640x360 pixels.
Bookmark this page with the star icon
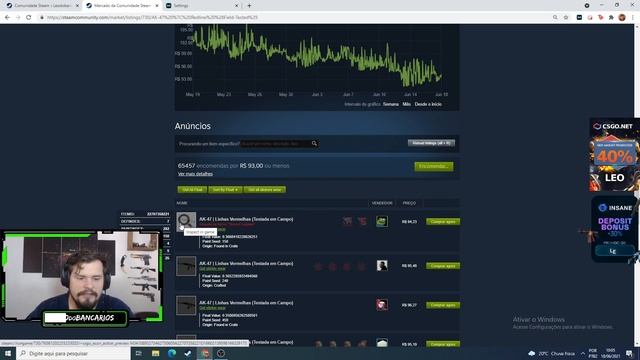point(566,18)
